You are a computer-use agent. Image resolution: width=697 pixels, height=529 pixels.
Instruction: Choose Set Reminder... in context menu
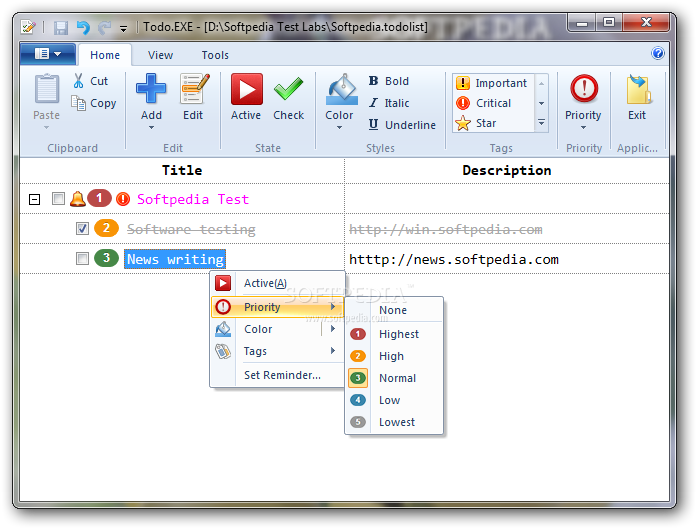278,375
